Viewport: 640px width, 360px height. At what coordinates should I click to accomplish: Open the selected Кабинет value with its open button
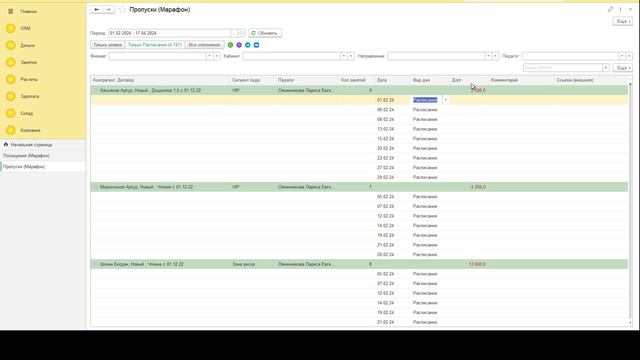click(x=351, y=56)
